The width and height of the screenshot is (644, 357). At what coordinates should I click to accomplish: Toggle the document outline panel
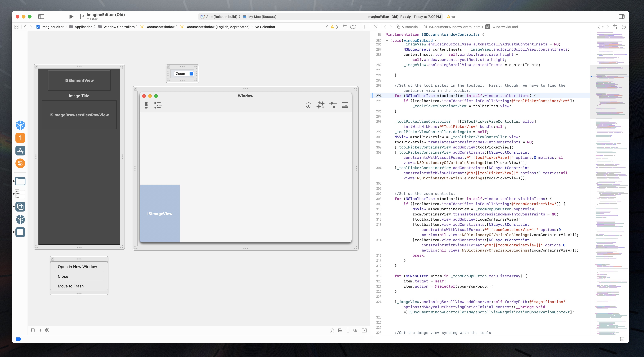coord(33,330)
